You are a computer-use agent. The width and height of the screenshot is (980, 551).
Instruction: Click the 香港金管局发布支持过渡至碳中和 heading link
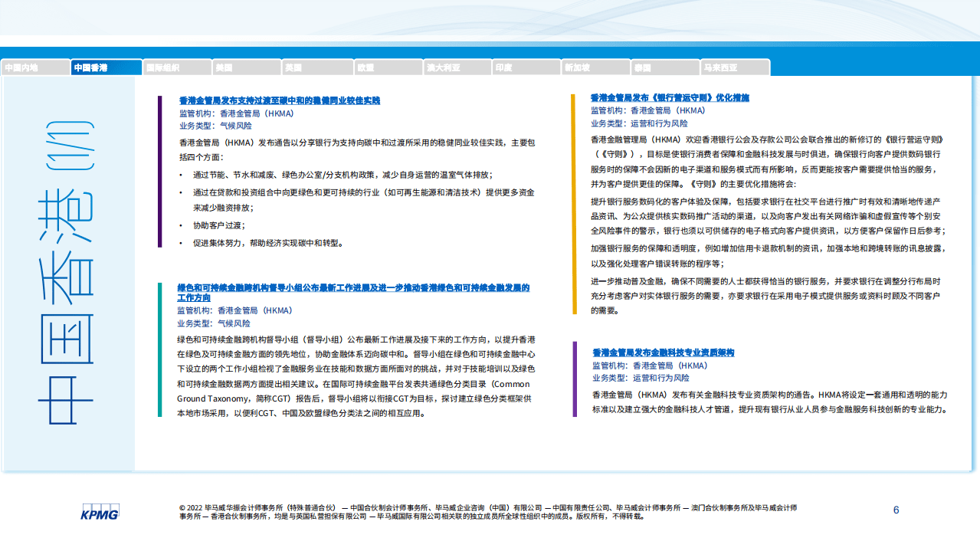pyautogui.click(x=279, y=100)
